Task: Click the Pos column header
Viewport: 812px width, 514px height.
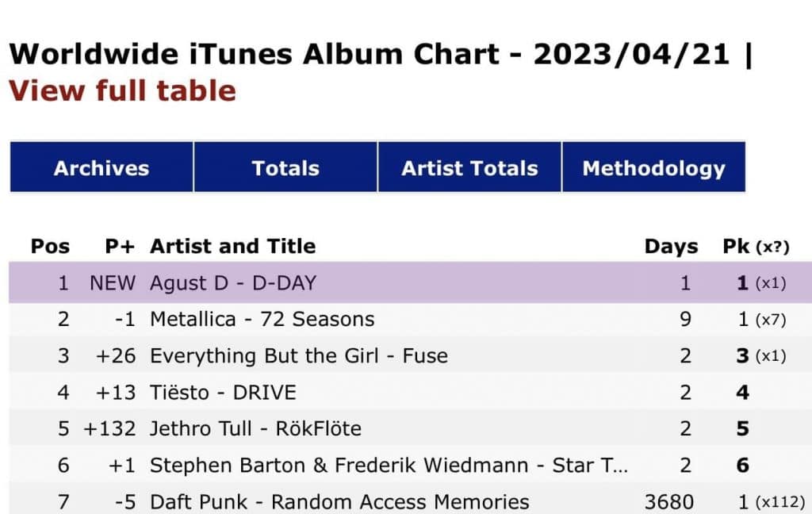Action: click(x=50, y=247)
